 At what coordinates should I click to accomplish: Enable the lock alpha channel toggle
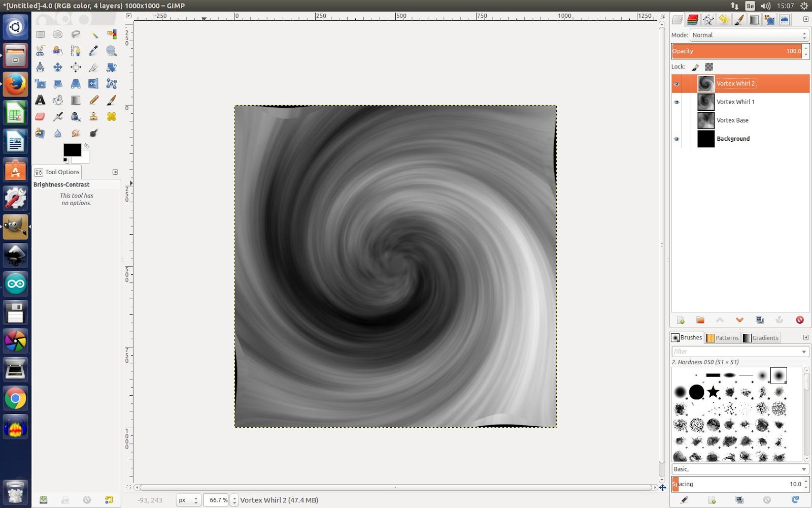[708, 67]
